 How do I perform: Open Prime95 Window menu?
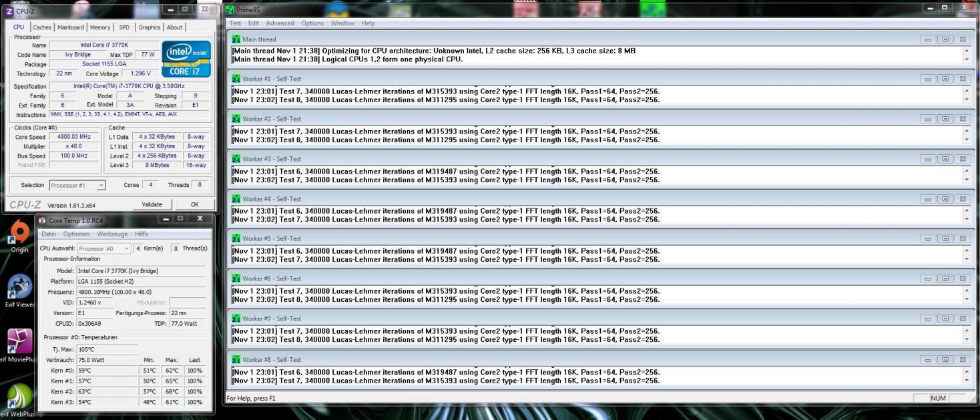(342, 23)
